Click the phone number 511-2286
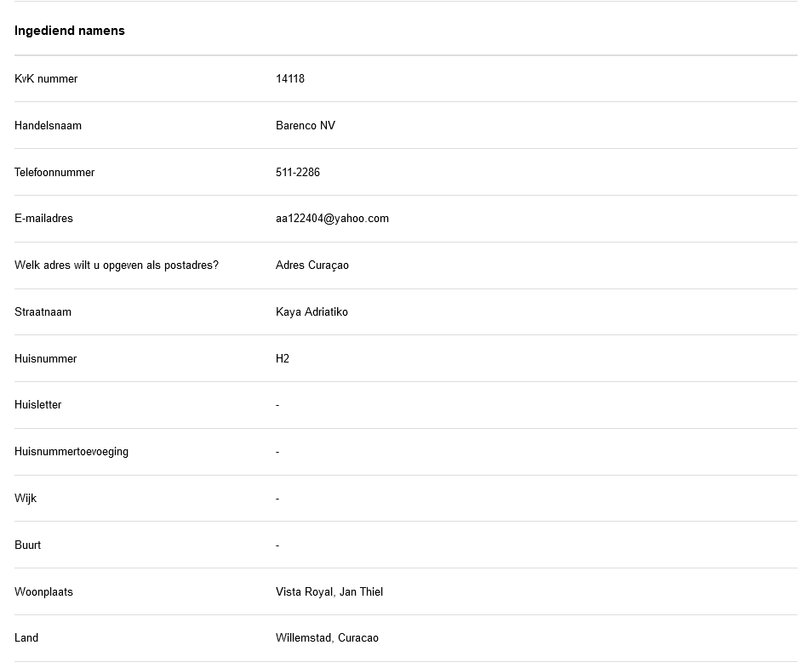 click(298, 173)
